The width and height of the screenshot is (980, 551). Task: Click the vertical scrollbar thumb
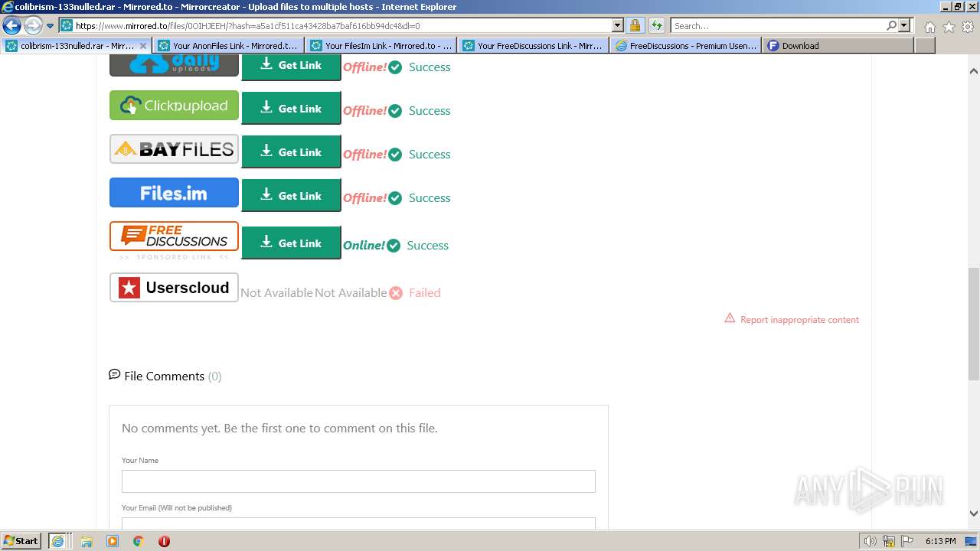coord(974,324)
